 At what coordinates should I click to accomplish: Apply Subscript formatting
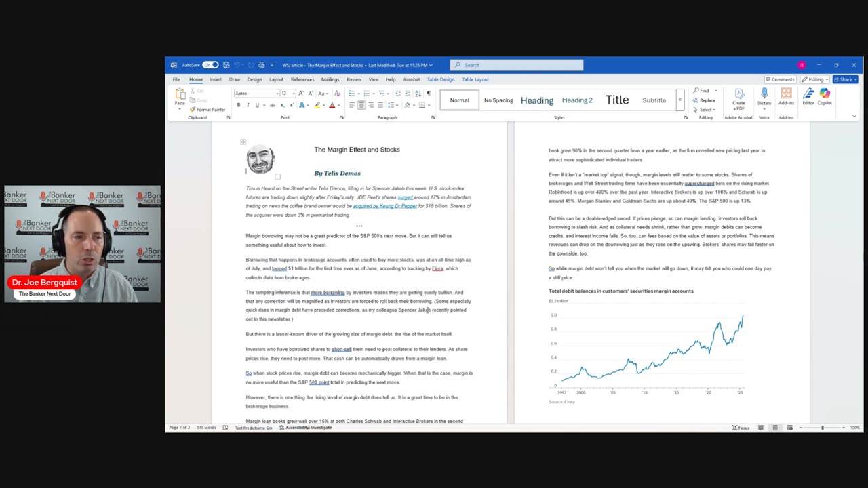tap(282, 105)
